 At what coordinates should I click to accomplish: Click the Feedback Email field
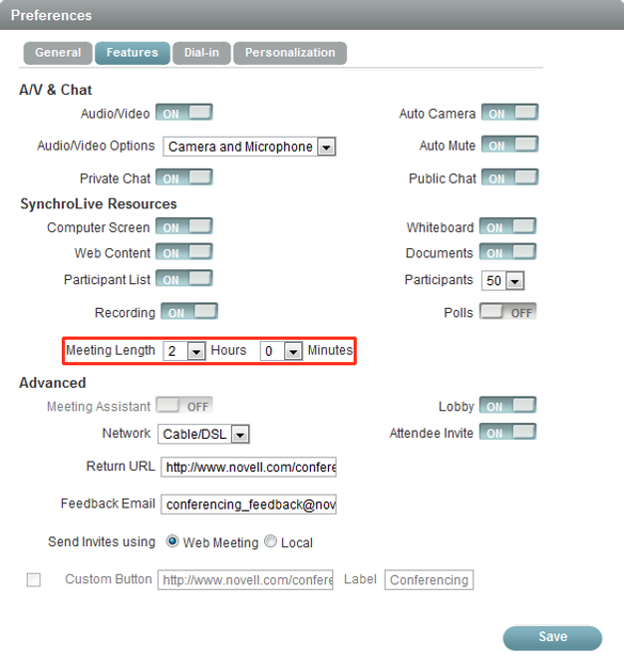pos(248,504)
